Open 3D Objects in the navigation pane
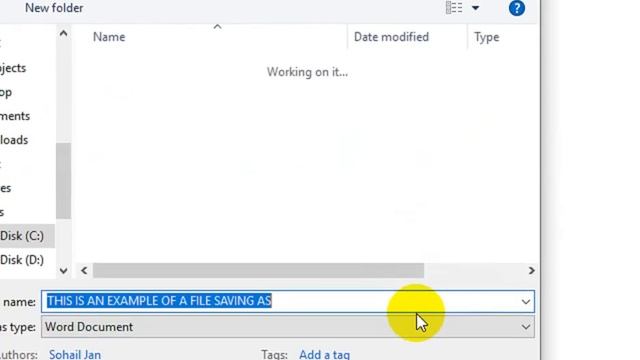This screenshot has height=360, width=640. pyautogui.click(x=13, y=68)
